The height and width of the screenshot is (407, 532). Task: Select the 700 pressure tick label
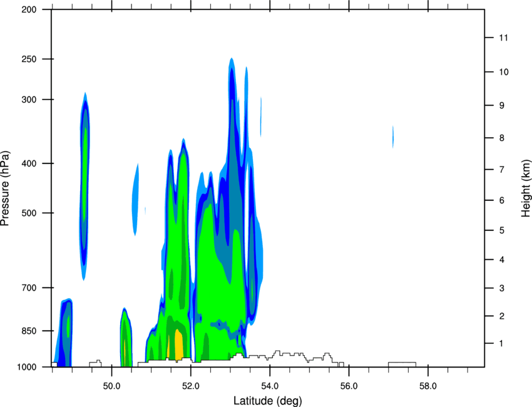coord(29,287)
